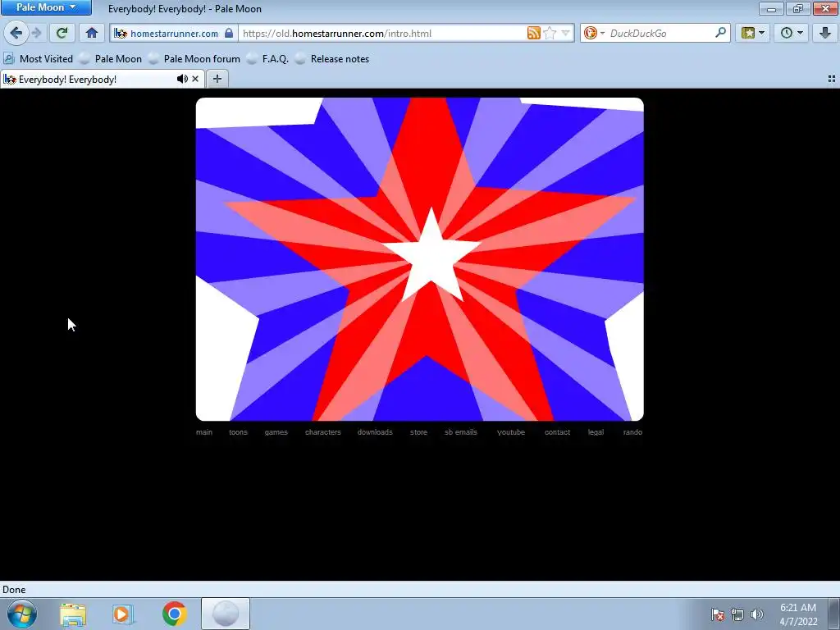Open the Home page button
Screen dimensions: 840x630
tap(92, 33)
